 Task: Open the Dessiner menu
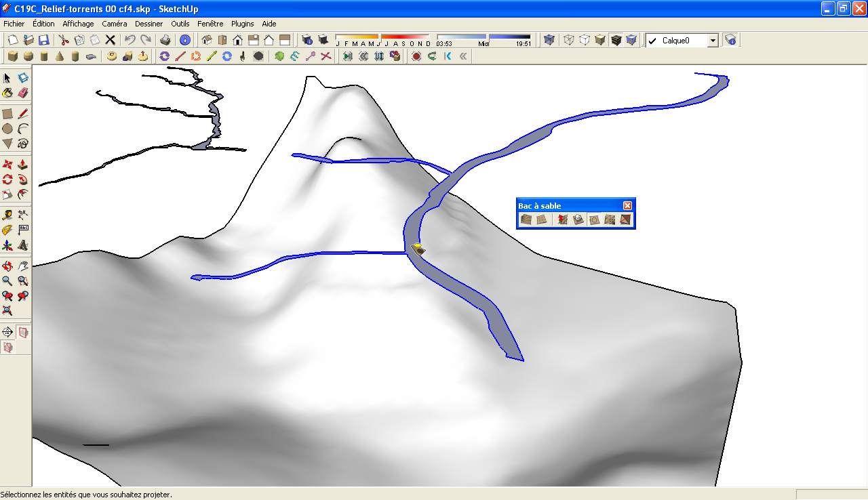click(x=149, y=24)
